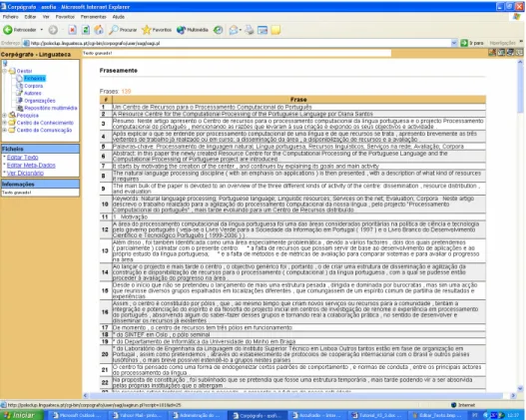Click the Ver Dicionário link
The image size is (526, 420).
25,173
